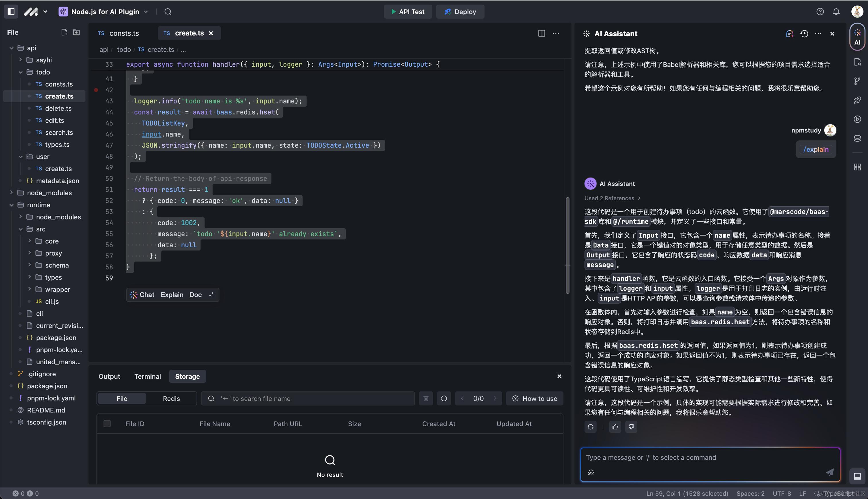Open the AI Assistant chat history
The height and width of the screenshot is (499, 868).
click(x=804, y=34)
